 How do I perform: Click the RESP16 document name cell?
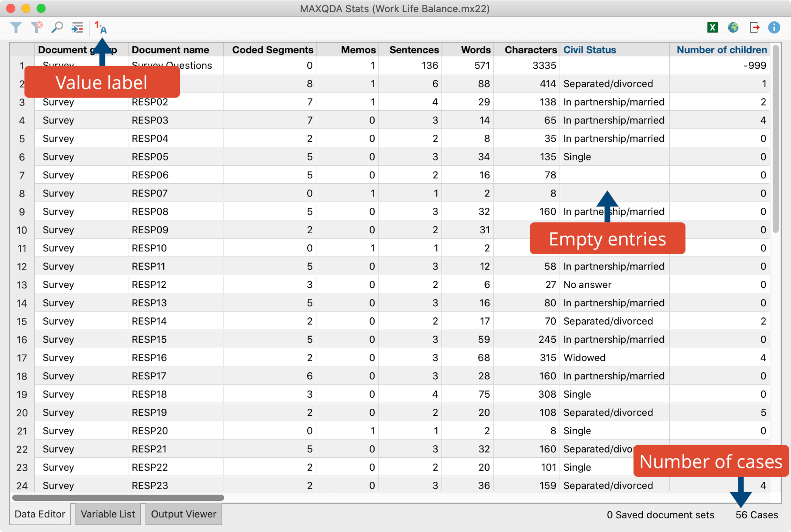click(176, 358)
